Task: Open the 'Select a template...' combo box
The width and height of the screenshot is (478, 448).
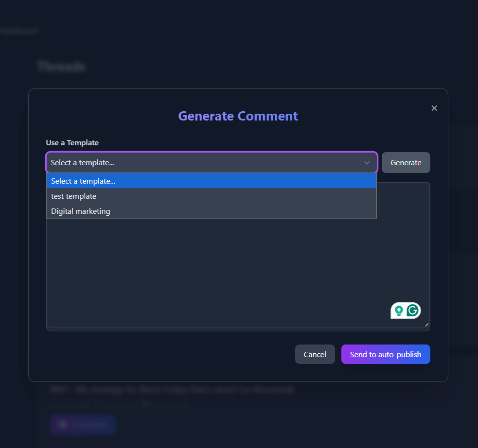Action: click(x=204, y=163)
